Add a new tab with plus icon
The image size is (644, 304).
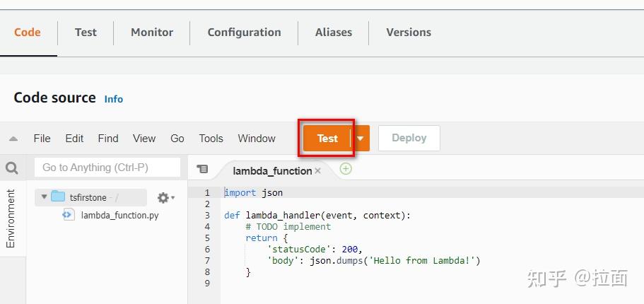click(x=346, y=168)
